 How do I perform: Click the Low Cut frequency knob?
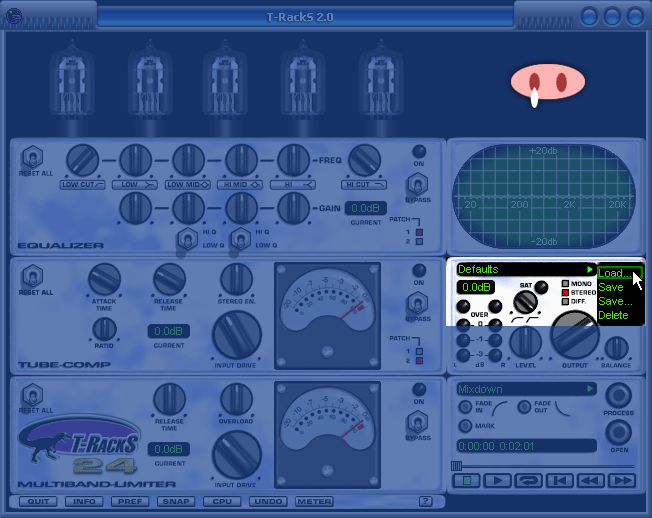tap(82, 160)
